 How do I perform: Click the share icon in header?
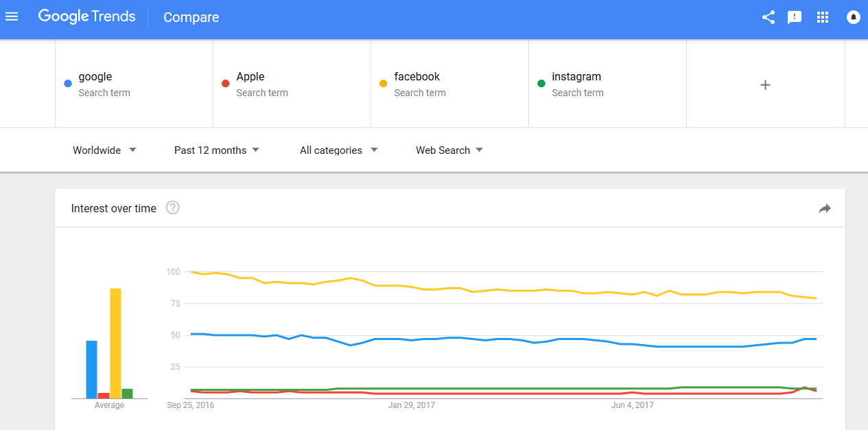pyautogui.click(x=769, y=17)
